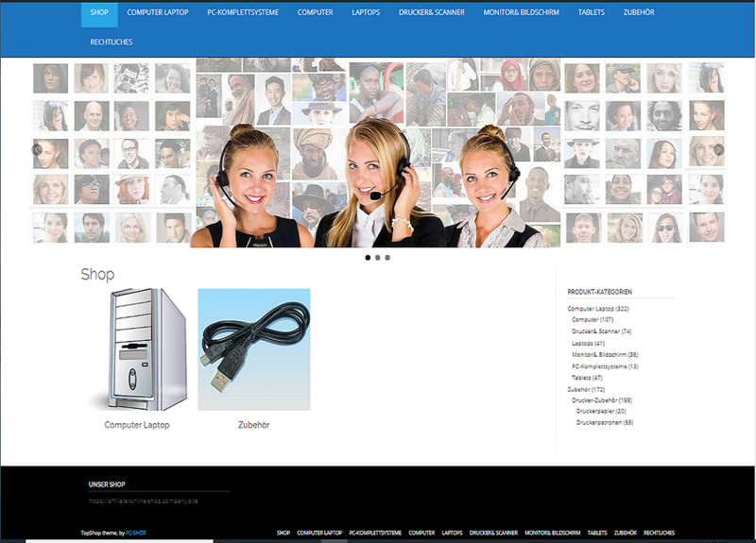
Task: Open Zubehör (172) sidebar category
Action: click(586, 389)
